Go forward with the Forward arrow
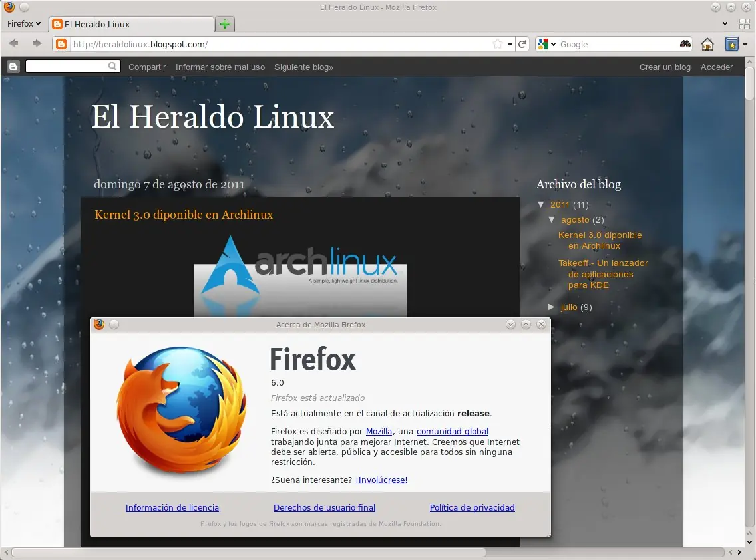This screenshot has width=756, height=560. pyautogui.click(x=37, y=43)
